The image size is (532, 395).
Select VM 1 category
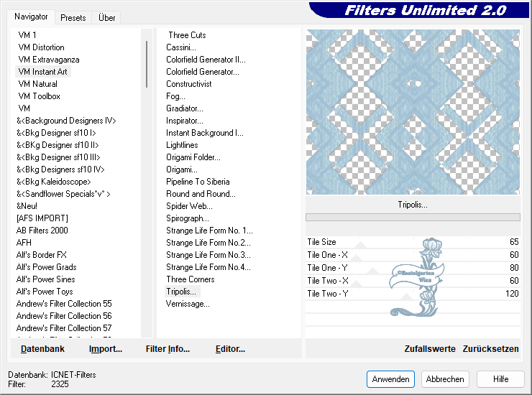(x=27, y=35)
